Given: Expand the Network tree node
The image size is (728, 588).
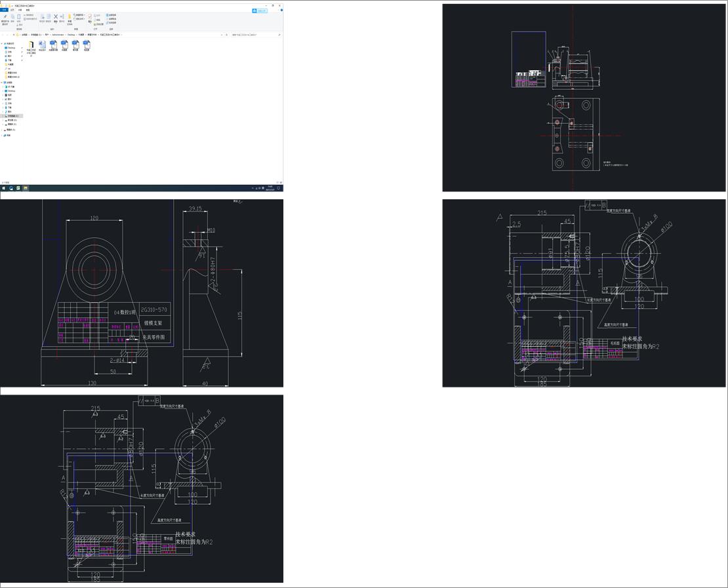Looking at the screenshot, I should click(2, 136).
